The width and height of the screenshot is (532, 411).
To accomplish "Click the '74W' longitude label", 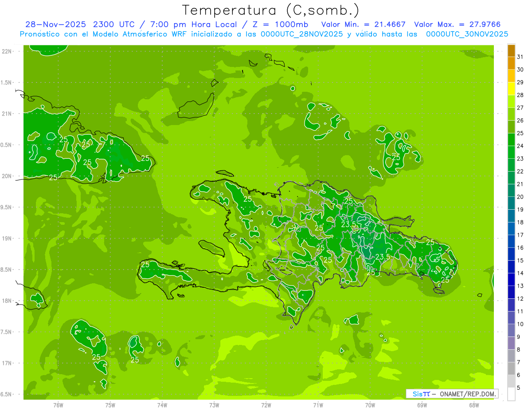I will pos(162,405).
